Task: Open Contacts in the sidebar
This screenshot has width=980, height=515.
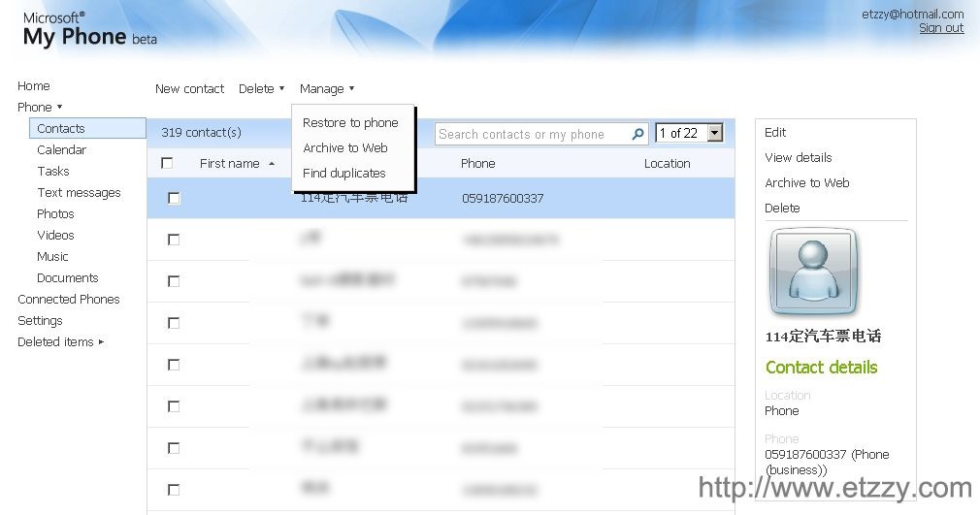Action: pyautogui.click(x=87, y=128)
